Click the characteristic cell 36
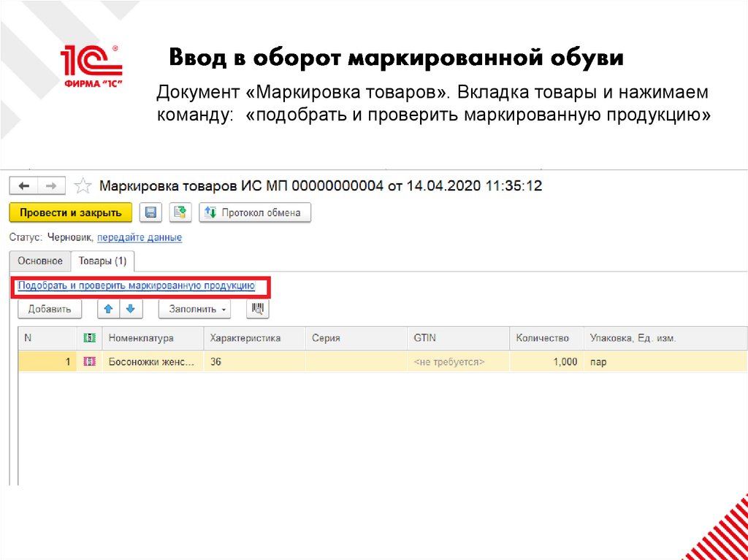Viewport: 748px width, 560px height. coord(254,362)
